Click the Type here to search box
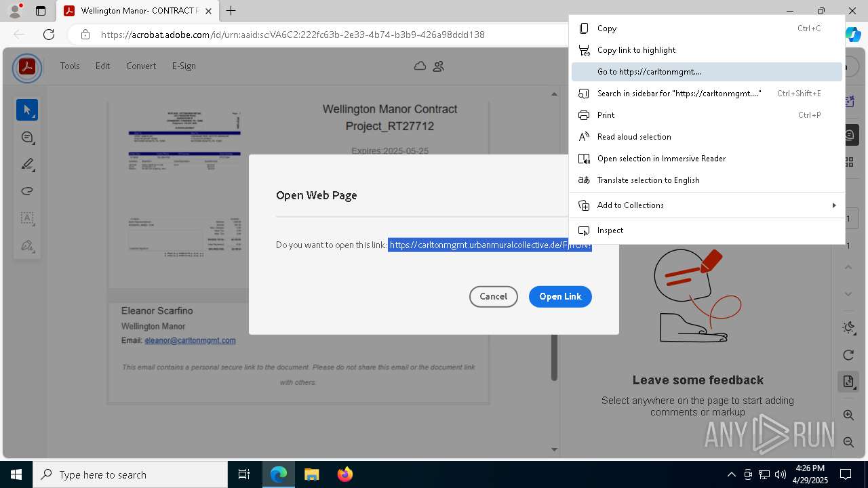The width and height of the screenshot is (868, 488). pyautogui.click(x=130, y=474)
